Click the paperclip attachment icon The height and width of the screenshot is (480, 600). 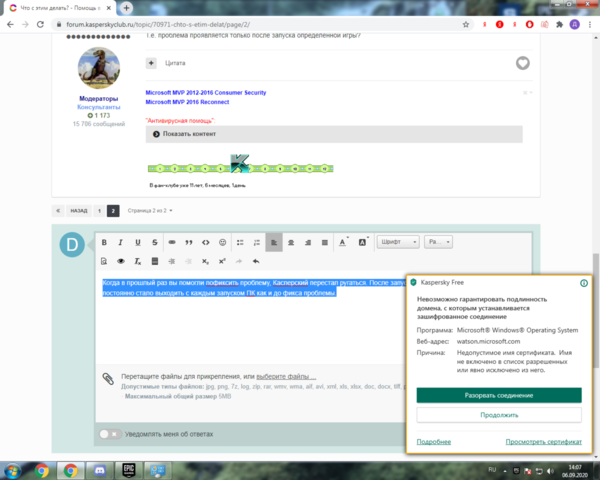tap(108, 379)
